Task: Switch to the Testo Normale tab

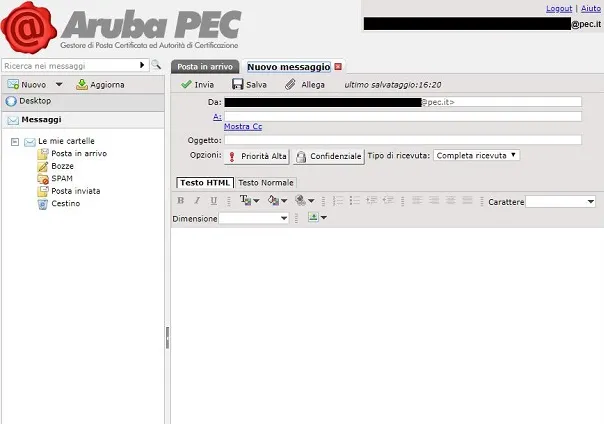Action: click(265, 183)
